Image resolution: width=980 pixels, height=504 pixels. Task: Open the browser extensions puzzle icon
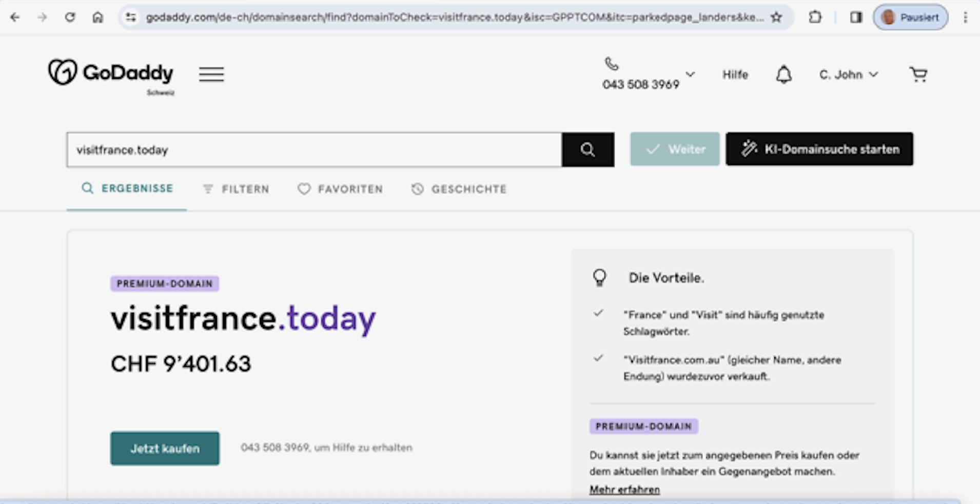[815, 17]
